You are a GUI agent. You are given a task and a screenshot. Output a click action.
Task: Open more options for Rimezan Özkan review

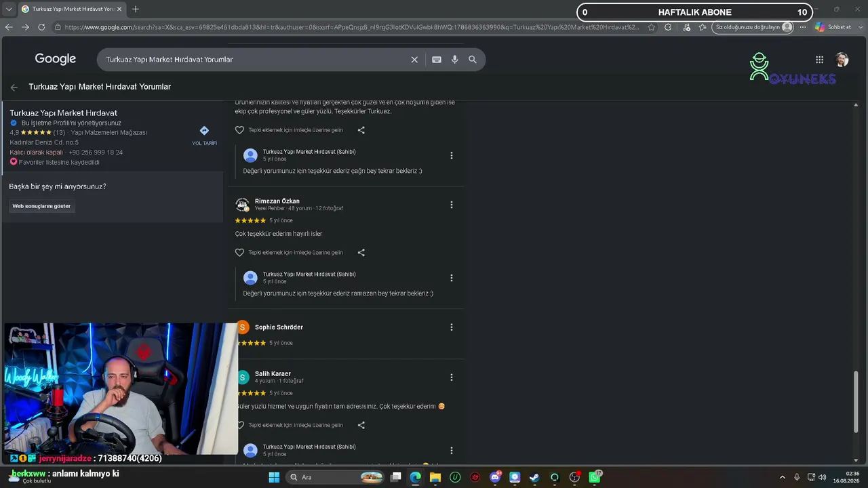452,205
